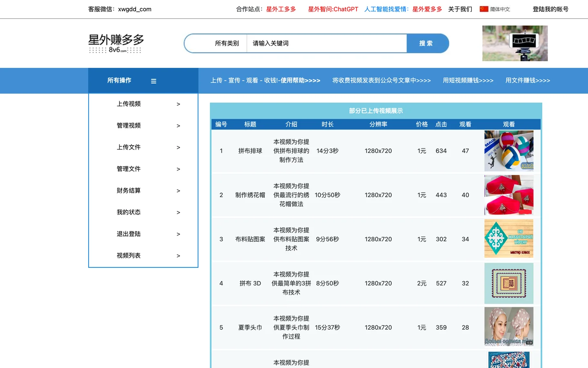
Task: Click the 客服微信: xwgdd_com contact text
Action: pos(120,9)
